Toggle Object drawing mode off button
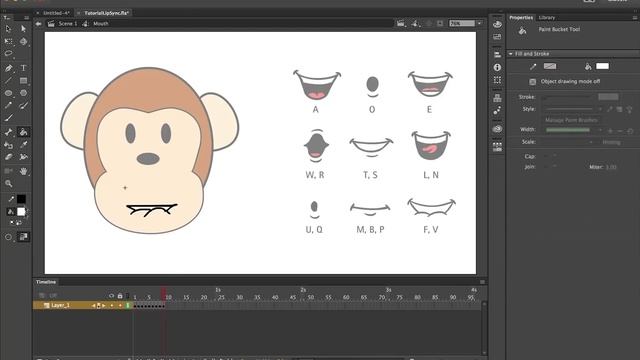640x360 pixels. click(x=532, y=82)
